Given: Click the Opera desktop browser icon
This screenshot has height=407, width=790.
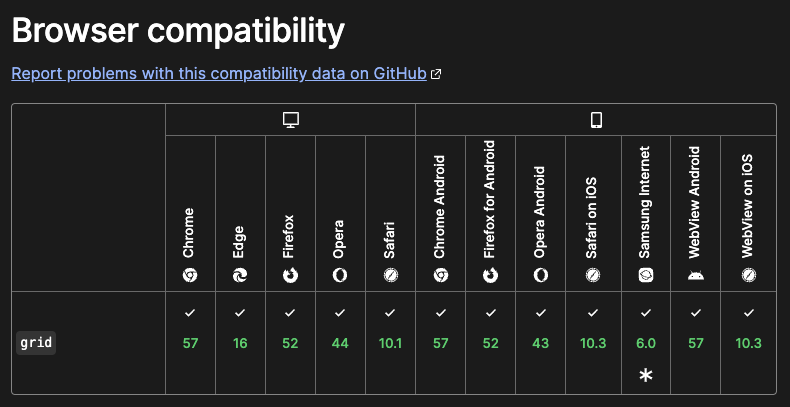Looking at the screenshot, I should click(340, 275).
